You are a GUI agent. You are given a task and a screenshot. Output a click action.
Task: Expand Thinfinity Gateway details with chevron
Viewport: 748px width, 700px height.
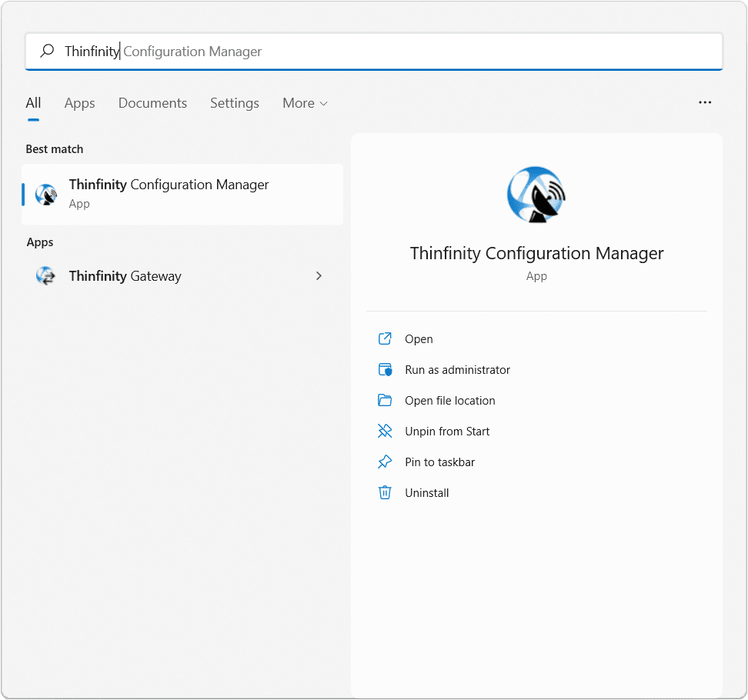[319, 275]
